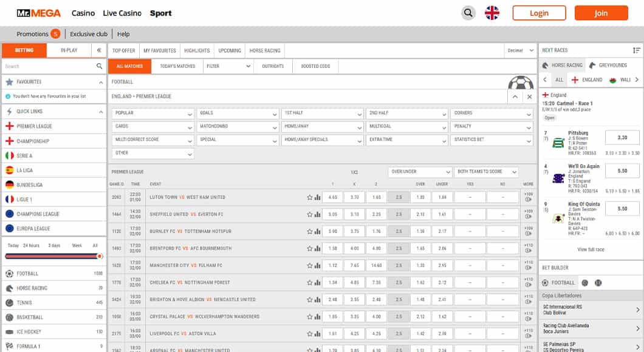Collapse the Favourites section

click(x=101, y=82)
